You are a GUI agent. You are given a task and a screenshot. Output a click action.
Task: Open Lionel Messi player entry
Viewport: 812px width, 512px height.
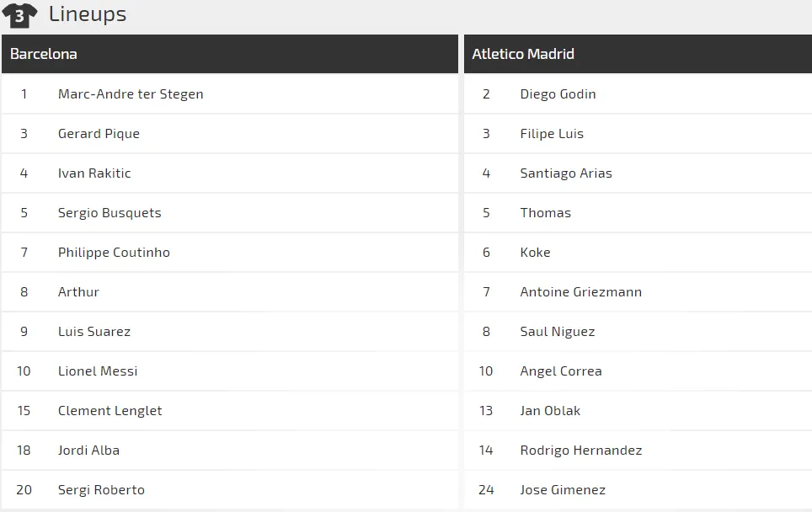(x=98, y=371)
